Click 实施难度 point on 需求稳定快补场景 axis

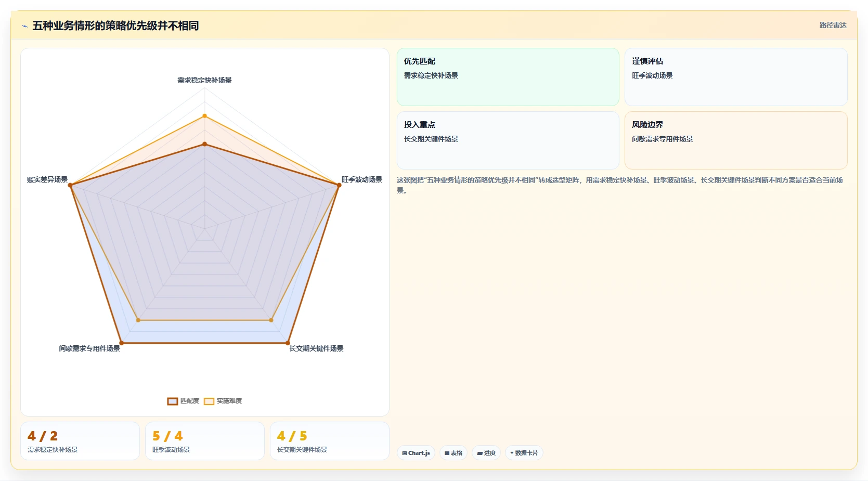pos(204,116)
